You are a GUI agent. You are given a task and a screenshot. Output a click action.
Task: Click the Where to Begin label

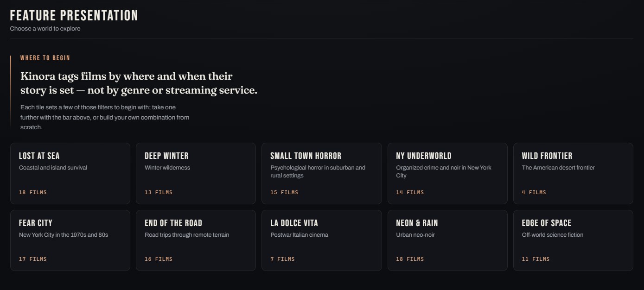click(x=45, y=58)
